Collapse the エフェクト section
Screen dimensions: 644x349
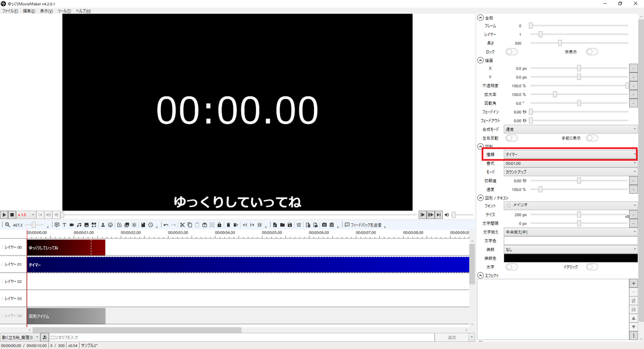pyautogui.click(x=481, y=275)
